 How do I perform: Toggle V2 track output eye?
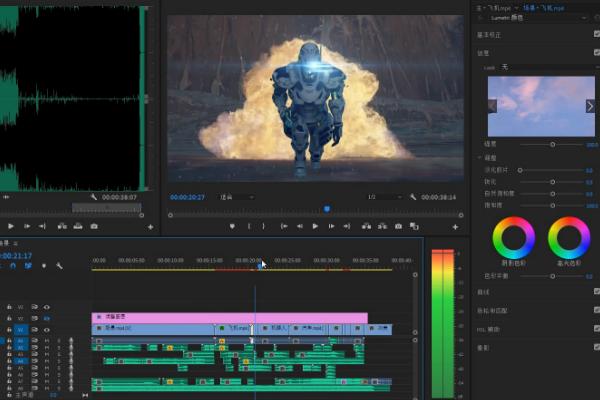tap(47, 318)
